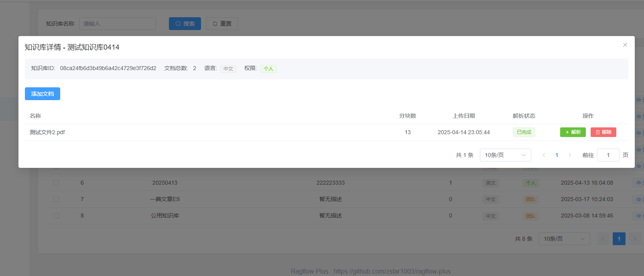Click date 2025-03-17 10:24:03
The image size is (644, 276).
click(x=587, y=199)
